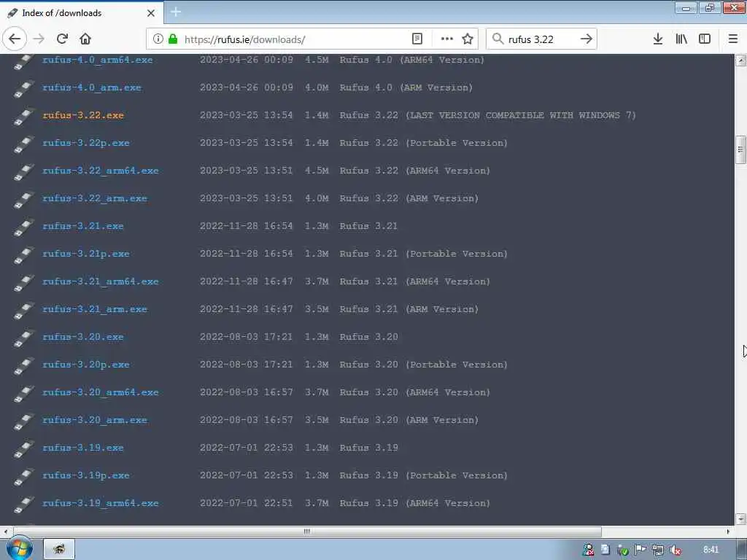Open the browser home page

(x=85, y=39)
